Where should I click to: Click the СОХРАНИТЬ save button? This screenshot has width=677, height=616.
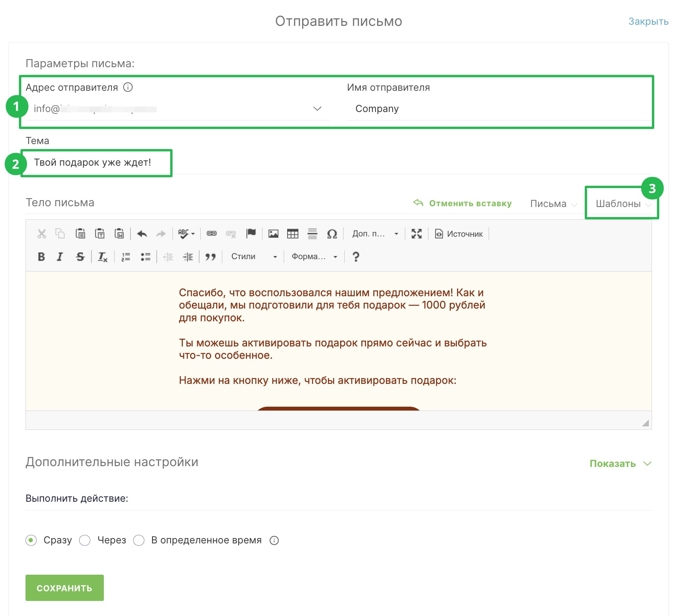(64, 588)
